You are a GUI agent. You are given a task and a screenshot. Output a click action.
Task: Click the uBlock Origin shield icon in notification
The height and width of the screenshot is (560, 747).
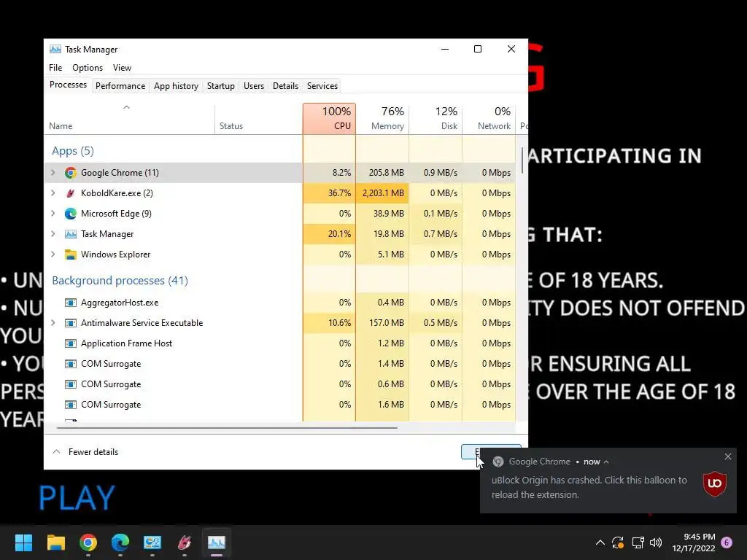(715, 484)
